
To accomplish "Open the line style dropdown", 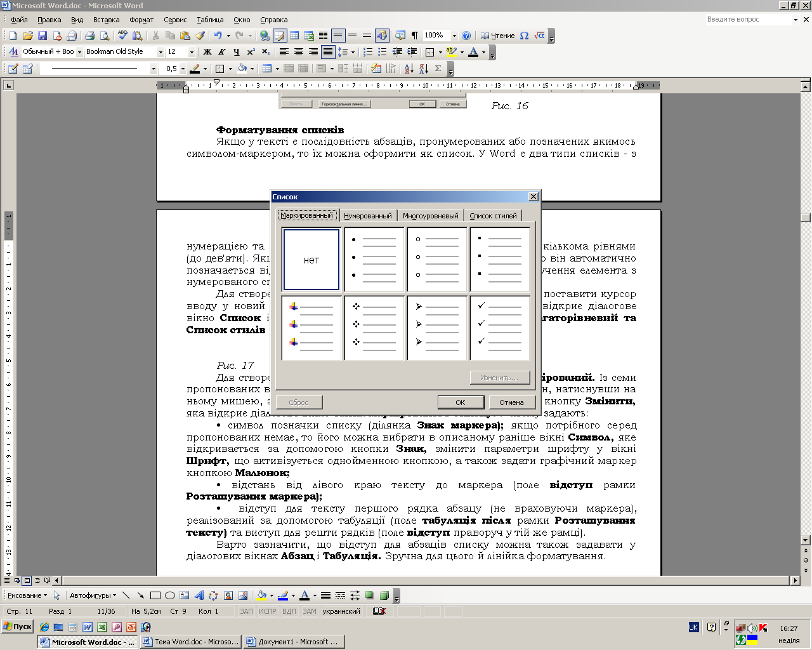I will tap(154, 69).
